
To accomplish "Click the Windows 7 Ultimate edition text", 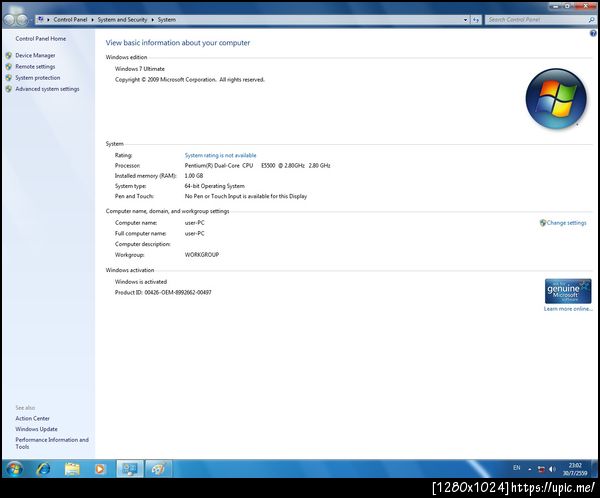I will [140, 69].
